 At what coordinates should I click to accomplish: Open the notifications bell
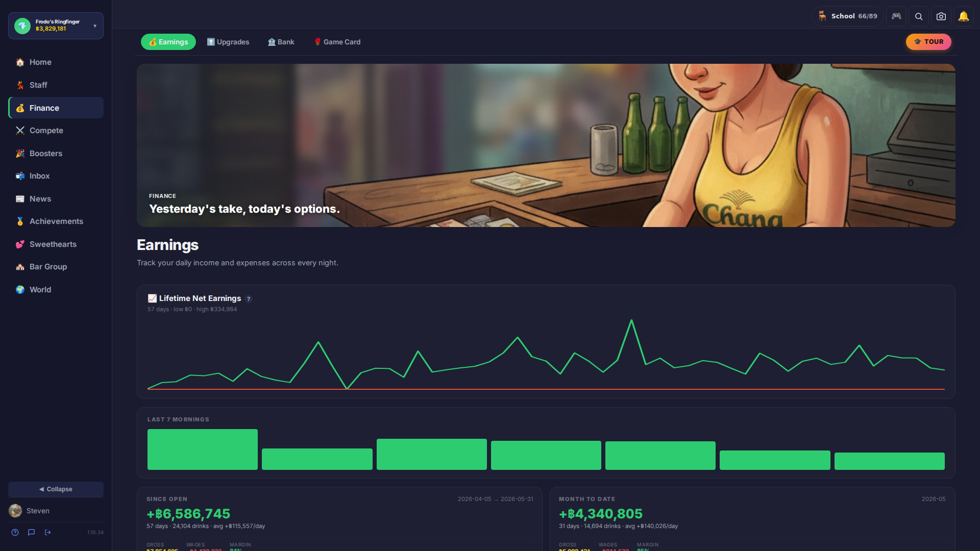coord(964,16)
